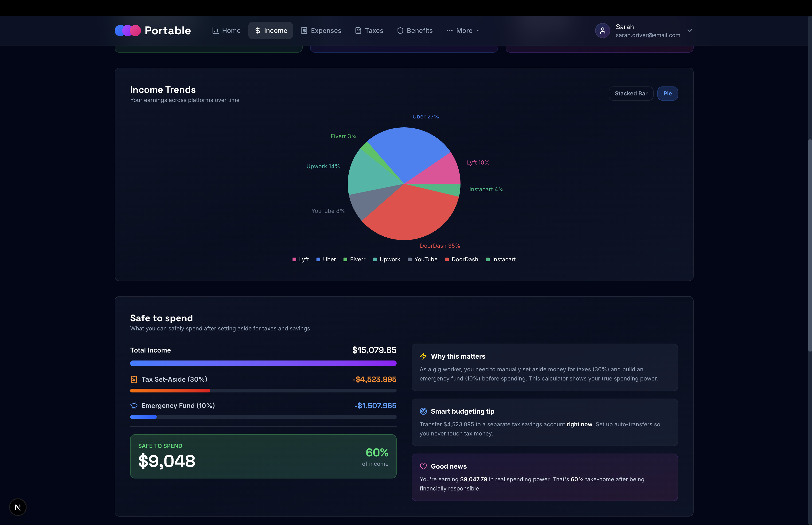Click the three-dots icon beside More
812x525 pixels.
449,31
